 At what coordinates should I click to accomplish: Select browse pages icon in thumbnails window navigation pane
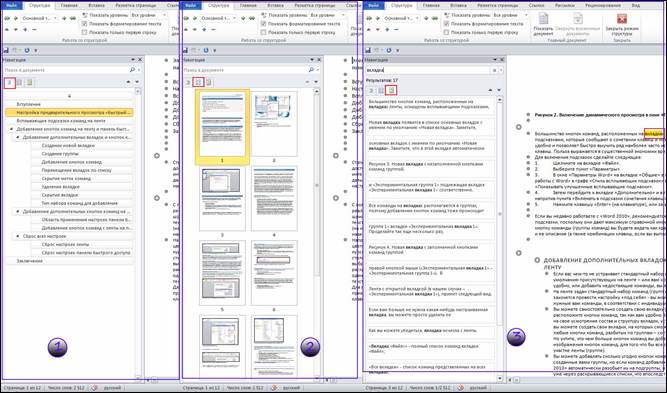[x=198, y=82]
